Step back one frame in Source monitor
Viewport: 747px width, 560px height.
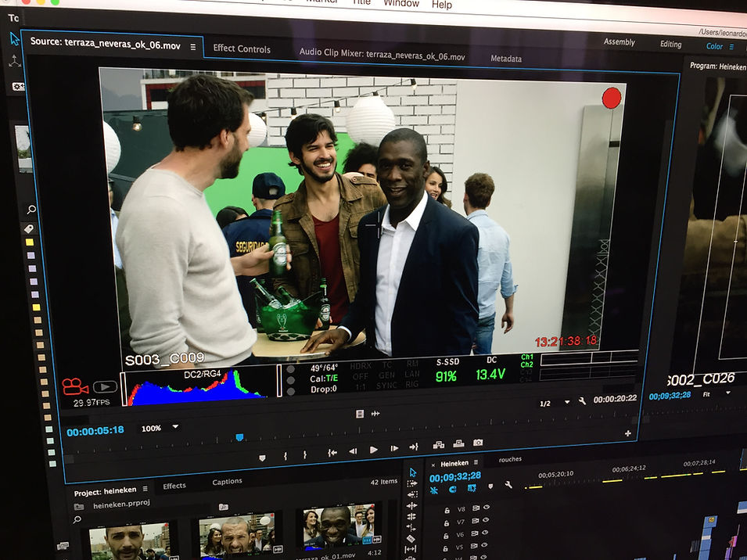click(353, 451)
